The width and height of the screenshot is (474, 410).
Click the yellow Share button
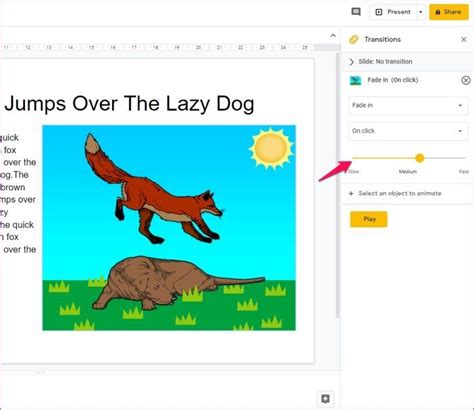449,12
